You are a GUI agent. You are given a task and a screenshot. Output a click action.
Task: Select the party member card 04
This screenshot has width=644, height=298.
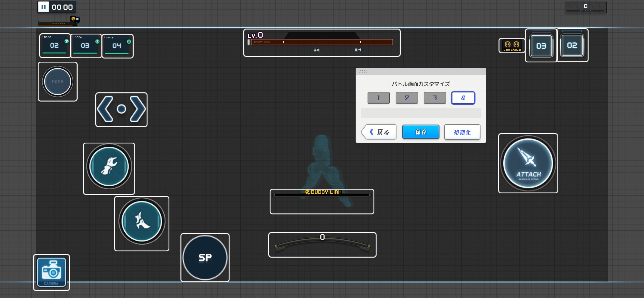[x=118, y=46]
